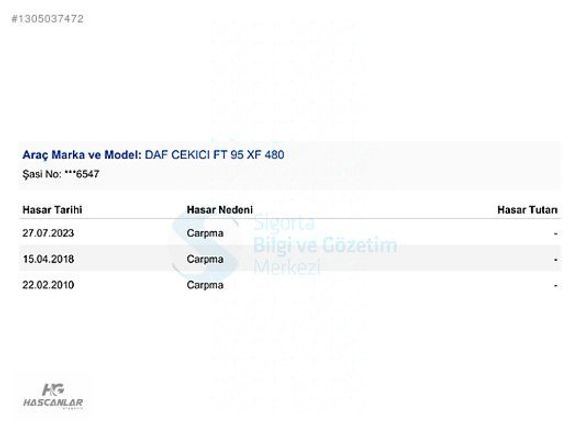Click Carpma in the 22.02.2010 row
This screenshot has height=435, width=580.
205,285
